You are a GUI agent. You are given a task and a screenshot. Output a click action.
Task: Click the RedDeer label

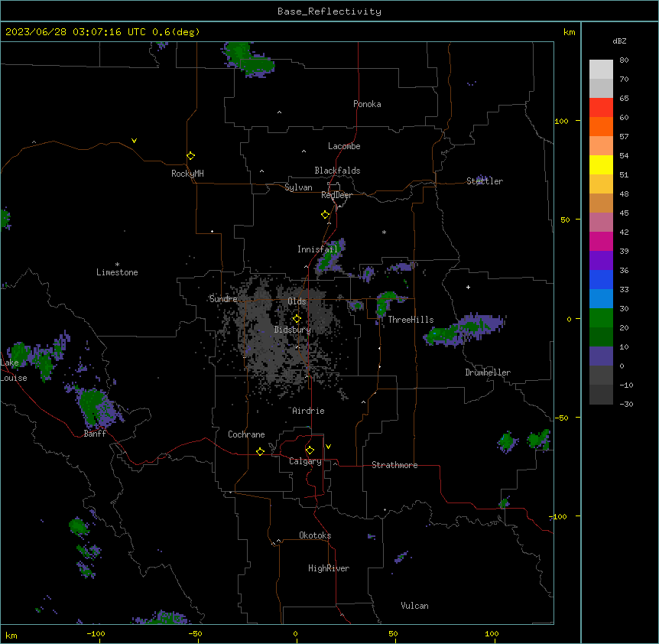point(336,195)
